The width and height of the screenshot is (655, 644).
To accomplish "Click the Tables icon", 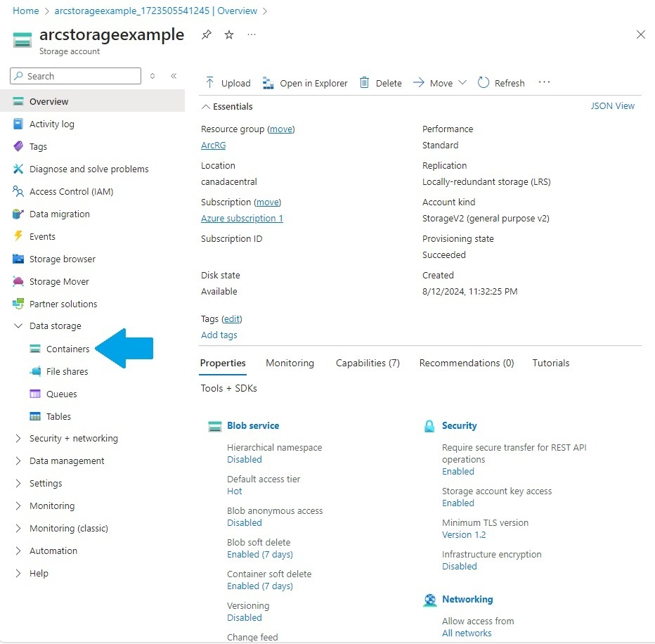I will coord(35,417).
